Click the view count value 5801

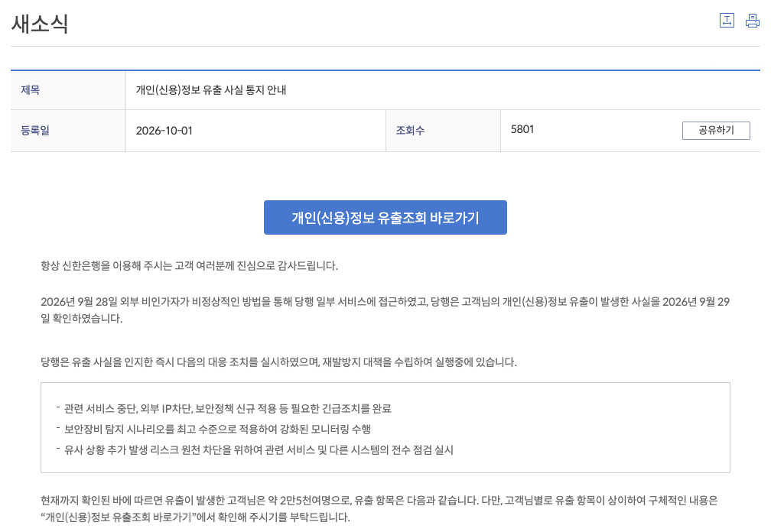click(522, 129)
